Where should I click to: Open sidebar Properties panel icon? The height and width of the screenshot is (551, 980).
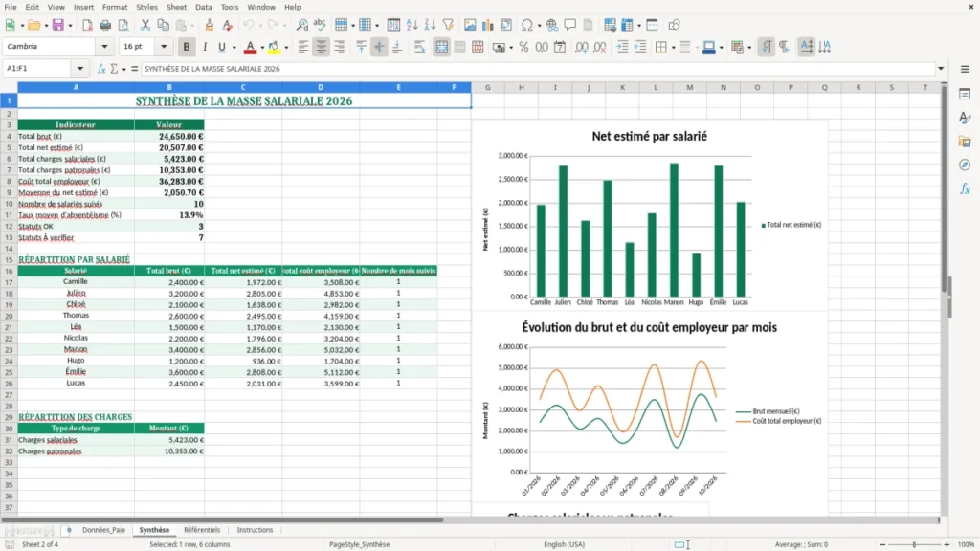965,95
